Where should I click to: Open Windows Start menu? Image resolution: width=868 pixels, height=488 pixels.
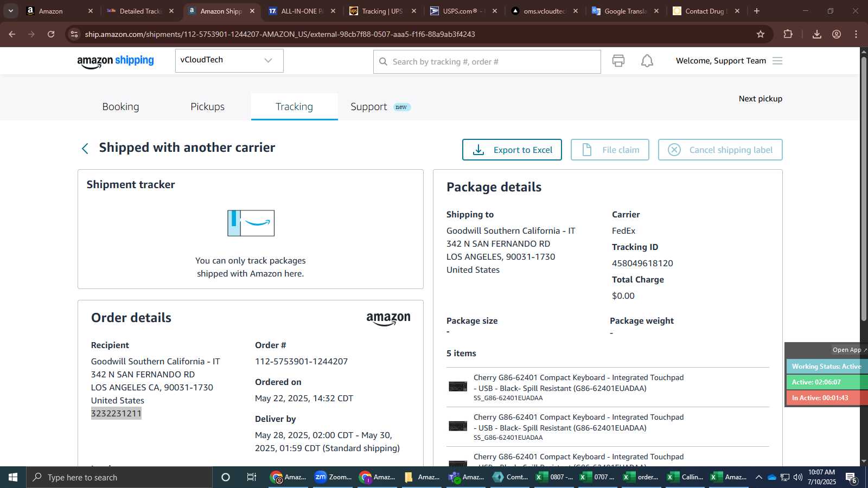(13, 477)
